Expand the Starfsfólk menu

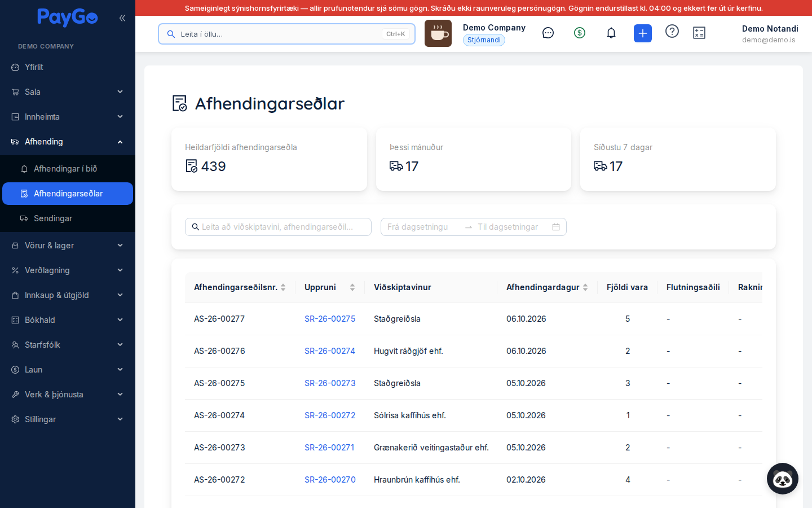(x=68, y=345)
